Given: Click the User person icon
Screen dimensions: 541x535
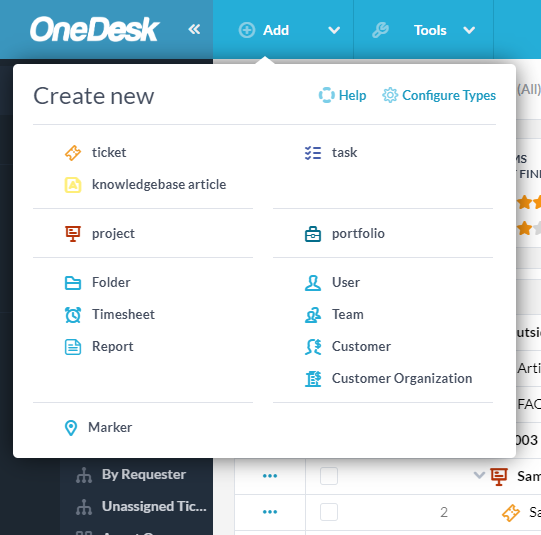Looking at the screenshot, I should pos(313,283).
